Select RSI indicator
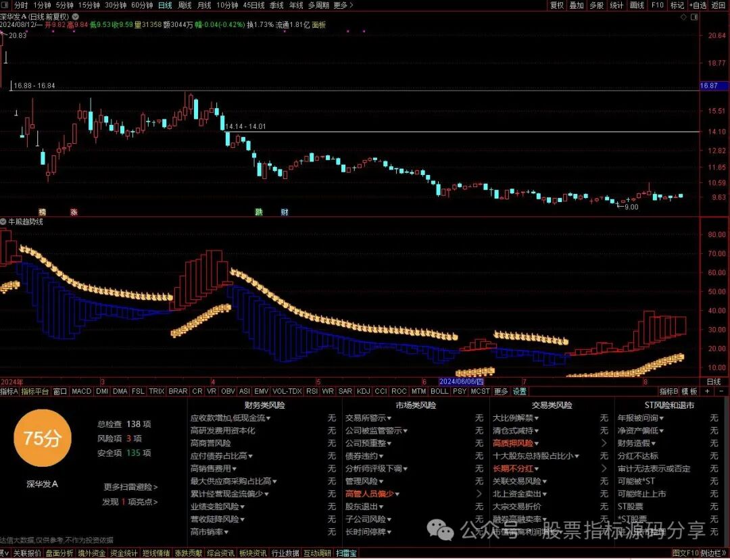The width and height of the screenshot is (730, 560). [312, 391]
